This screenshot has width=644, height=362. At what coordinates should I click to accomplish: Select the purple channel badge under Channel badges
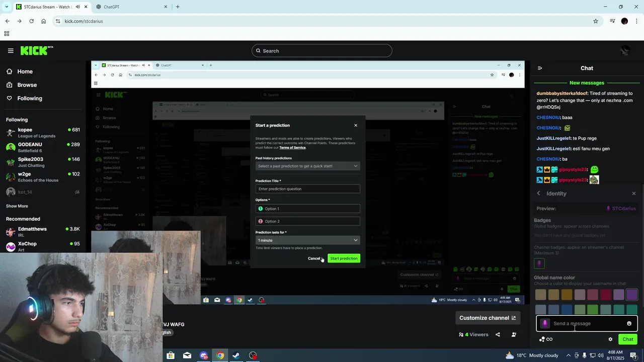coord(539,263)
